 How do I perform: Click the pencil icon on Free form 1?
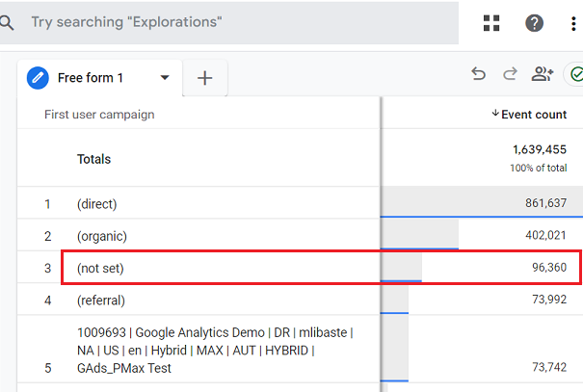click(39, 78)
